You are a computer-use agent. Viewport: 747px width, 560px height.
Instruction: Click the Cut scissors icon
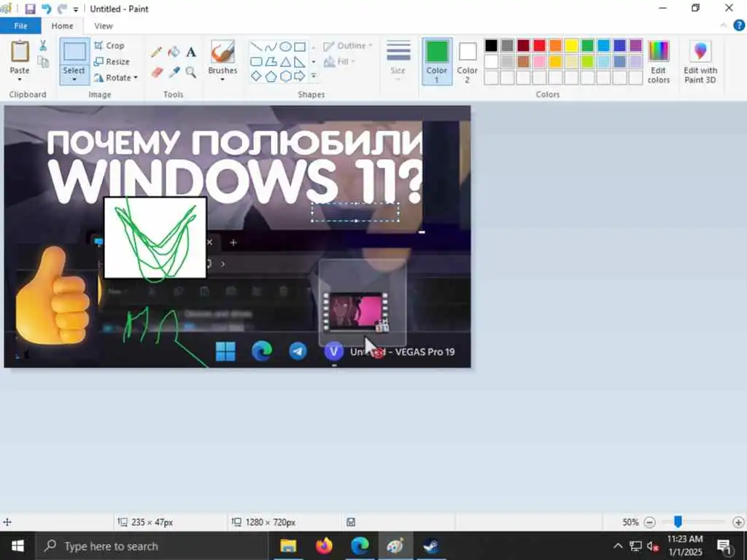43,46
